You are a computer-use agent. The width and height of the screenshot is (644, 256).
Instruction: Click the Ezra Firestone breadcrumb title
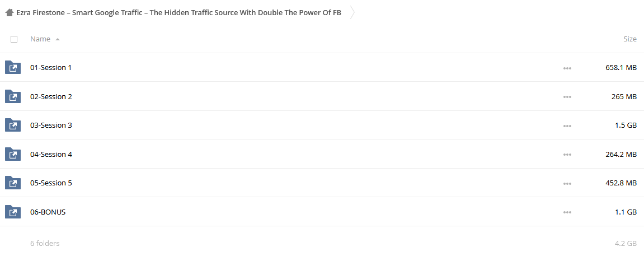(x=178, y=13)
